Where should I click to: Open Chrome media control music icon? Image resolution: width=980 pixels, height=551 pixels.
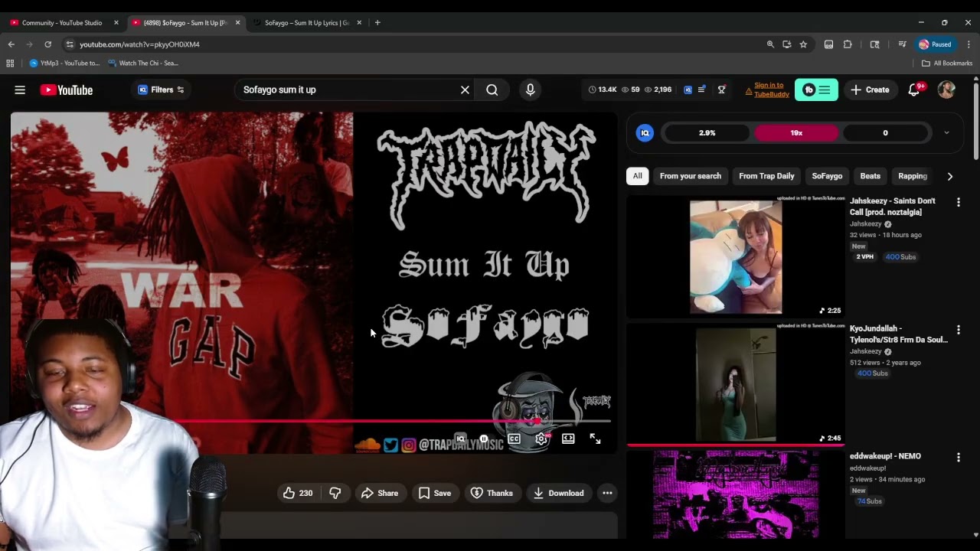pos(903,44)
